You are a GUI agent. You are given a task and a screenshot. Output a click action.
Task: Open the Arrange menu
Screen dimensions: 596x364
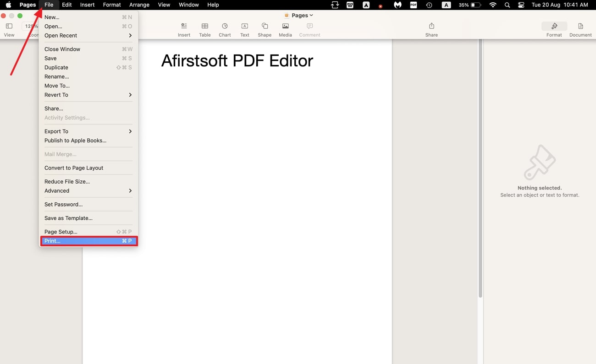tap(139, 5)
